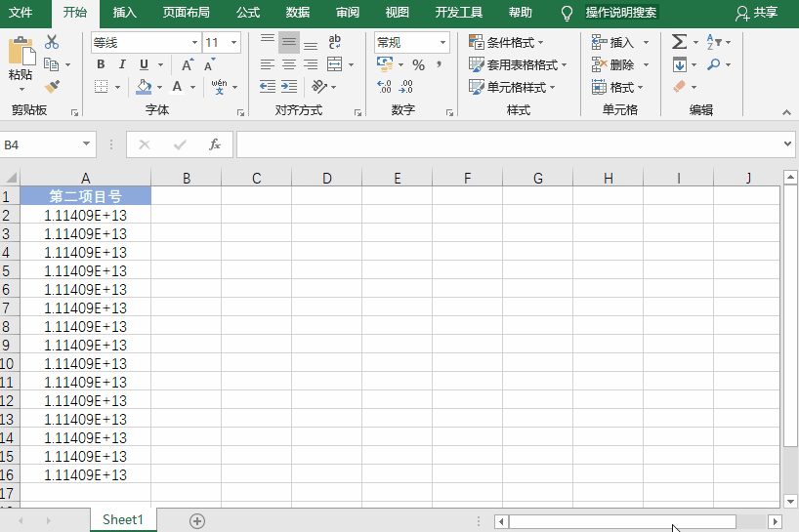Expand the formula bar

788,144
